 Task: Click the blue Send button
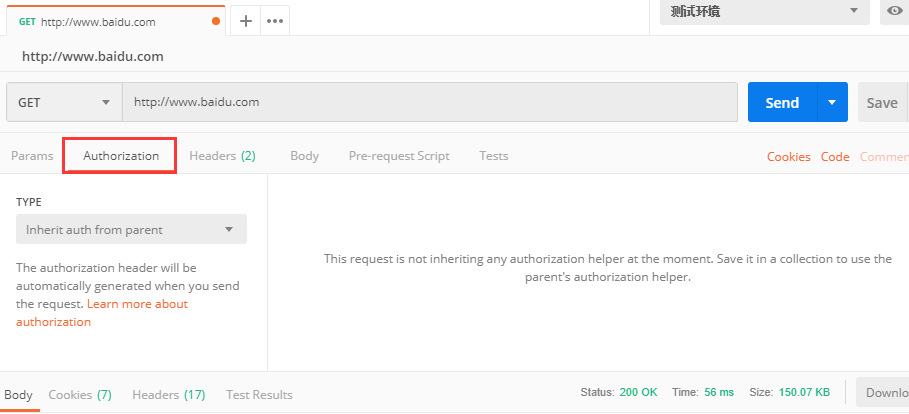[x=782, y=102]
